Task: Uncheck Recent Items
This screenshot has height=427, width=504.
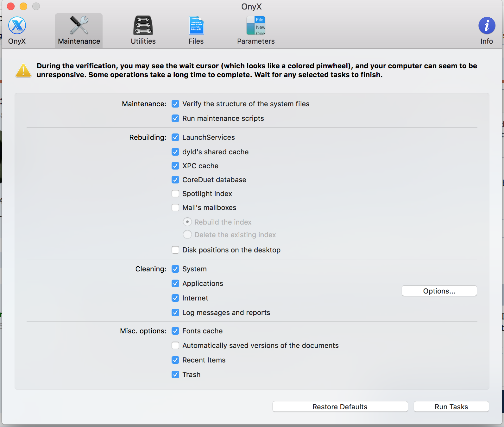Action: (175, 360)
